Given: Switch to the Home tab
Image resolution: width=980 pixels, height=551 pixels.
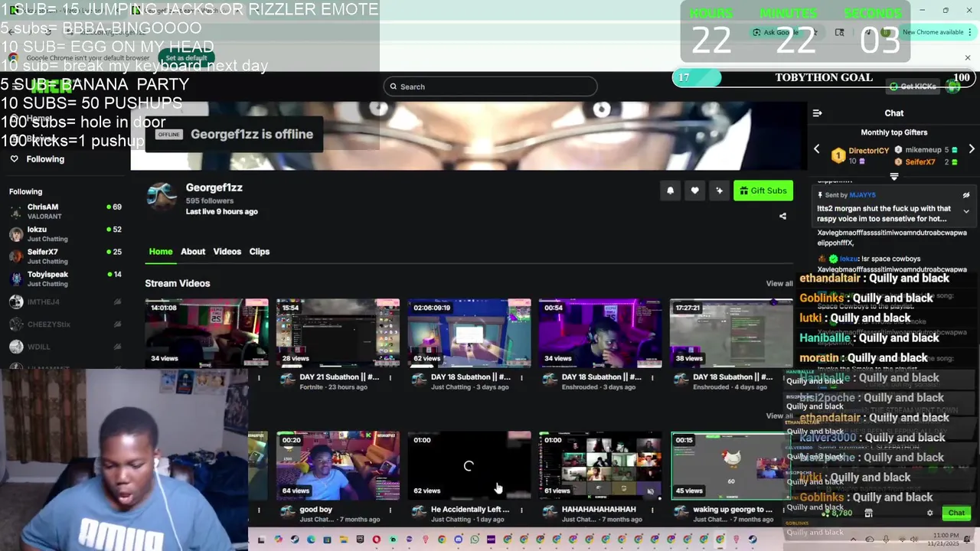Looking at the screenshot, I should (x=161, y=251).
